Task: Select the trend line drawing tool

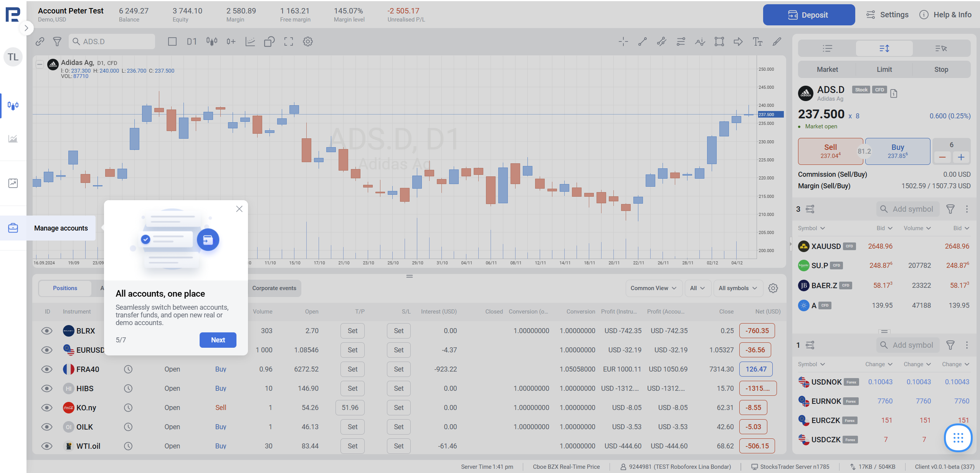Action: (642, 41)
